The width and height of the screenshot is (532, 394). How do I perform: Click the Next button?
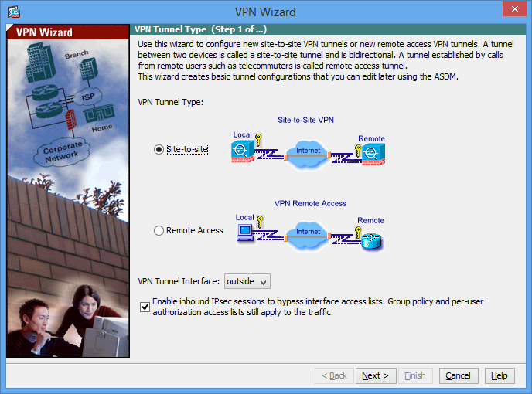[x=376, y=375]
